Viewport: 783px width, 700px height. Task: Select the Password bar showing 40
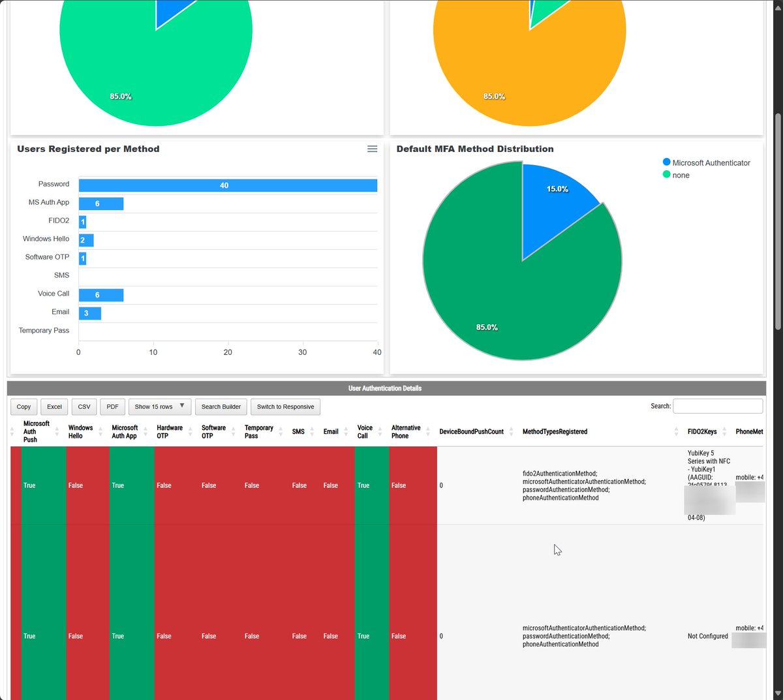click(228, 185)
